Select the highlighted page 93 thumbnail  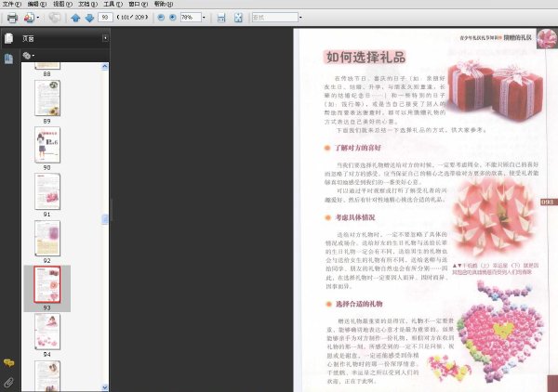click(47, 284)
